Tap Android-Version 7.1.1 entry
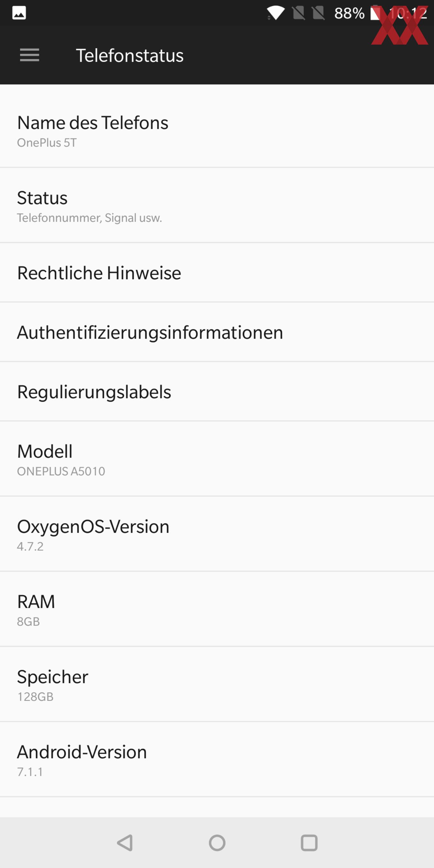The height and width of the screenshot is (868, 434). 217,759
